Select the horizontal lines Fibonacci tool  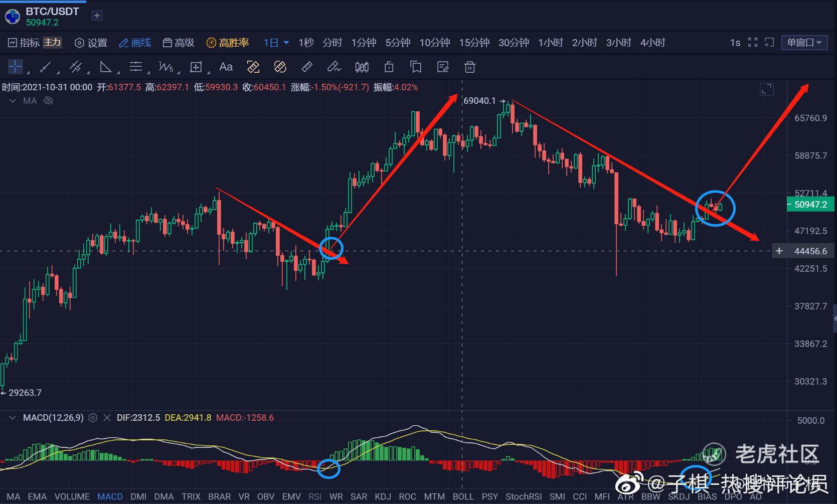(x=135, y=67)
